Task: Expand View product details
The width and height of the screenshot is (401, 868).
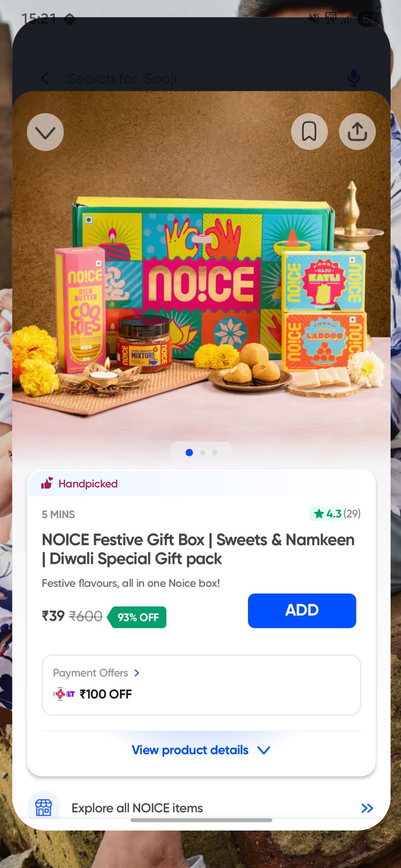Action: click(201, 750)
